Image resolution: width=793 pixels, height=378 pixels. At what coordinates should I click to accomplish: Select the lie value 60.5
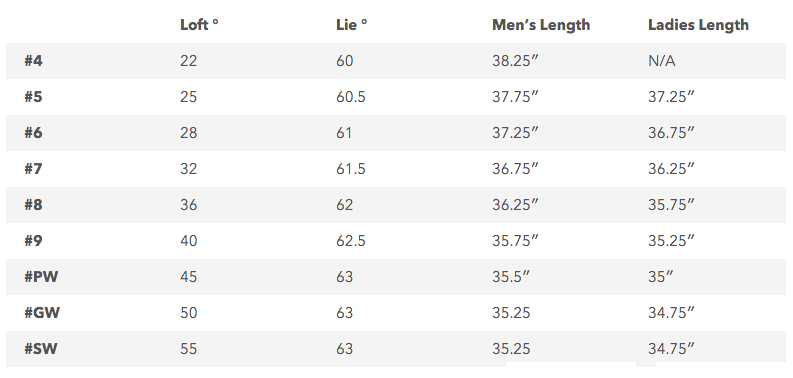pos(350,97)
